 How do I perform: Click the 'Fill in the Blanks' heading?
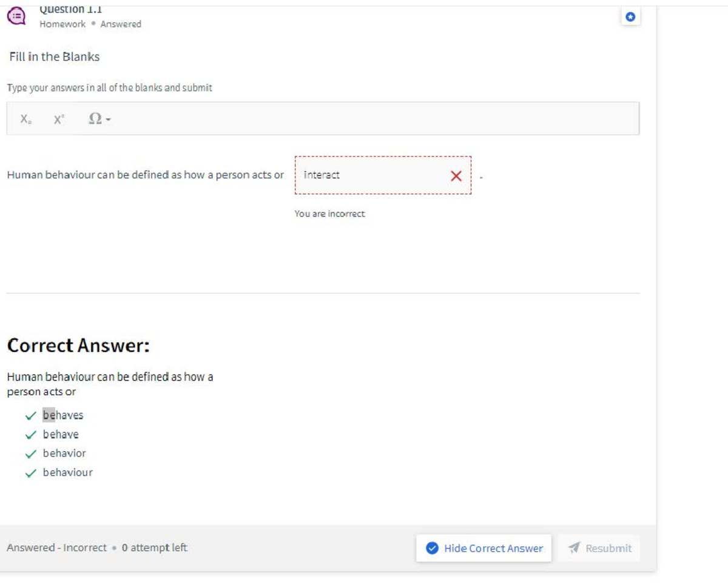[x=55, y=56]
